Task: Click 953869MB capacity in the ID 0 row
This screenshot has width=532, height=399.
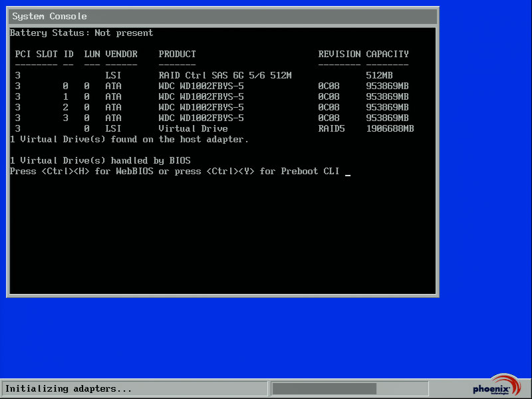Action: pyautogui.click(x=387, y=86)
